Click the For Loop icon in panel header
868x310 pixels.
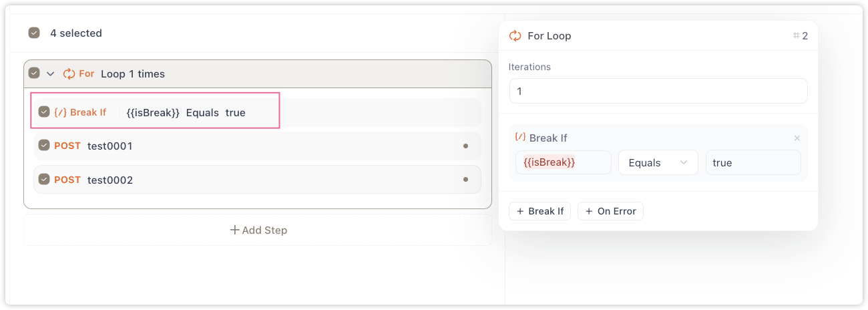515,36
